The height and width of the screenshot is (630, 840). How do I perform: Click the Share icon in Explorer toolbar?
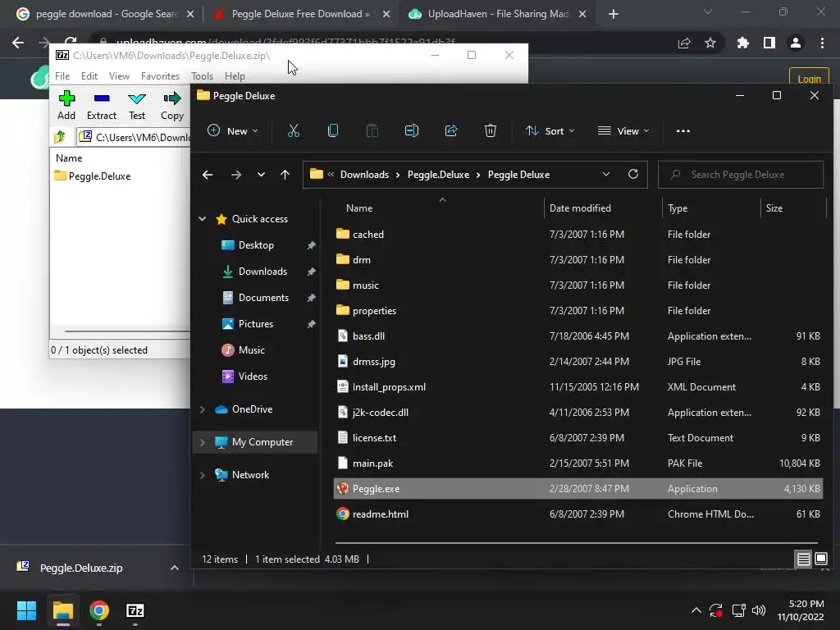coord(451,130)
